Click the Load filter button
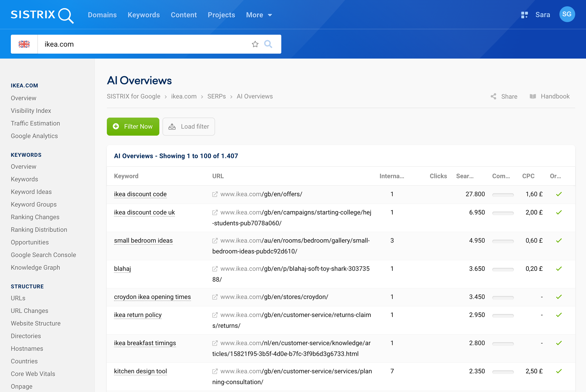 coord(189,127)
